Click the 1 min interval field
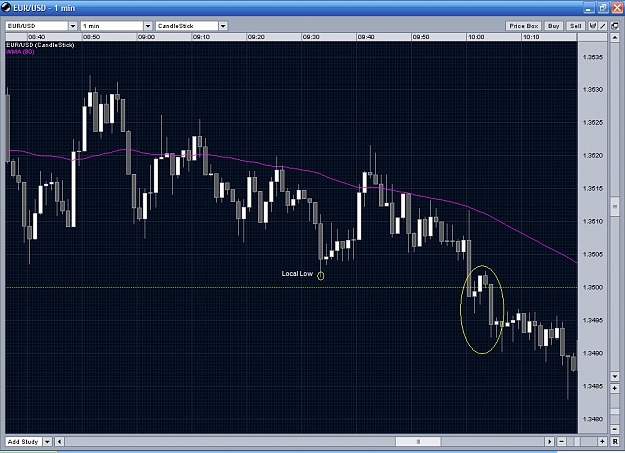This screenshot has height=453, width=625. (112, 26)
